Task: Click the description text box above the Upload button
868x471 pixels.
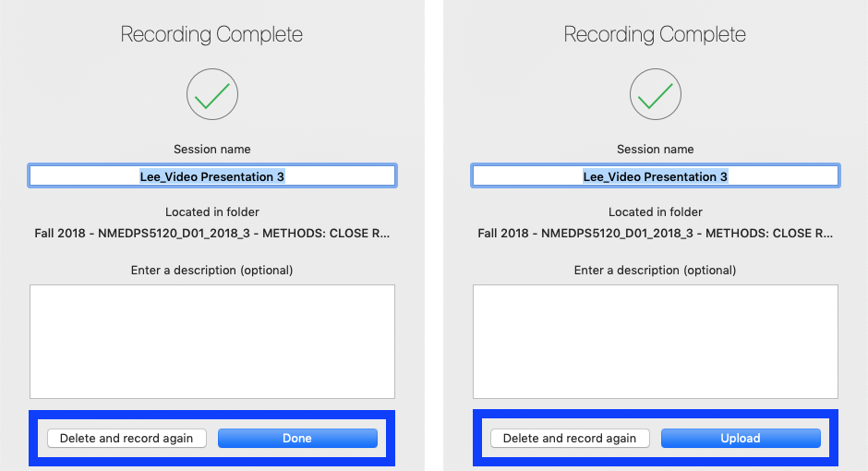Action: coord(656,342)
